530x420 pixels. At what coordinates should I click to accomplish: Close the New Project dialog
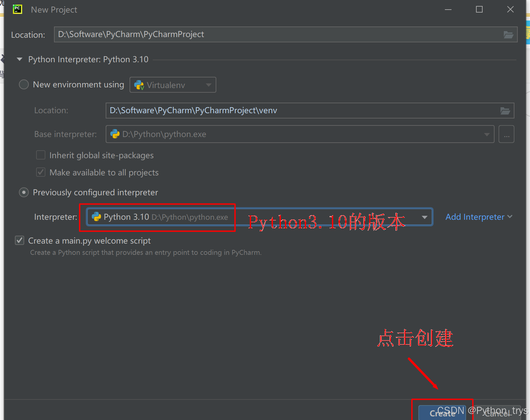(x=510, y=9)
